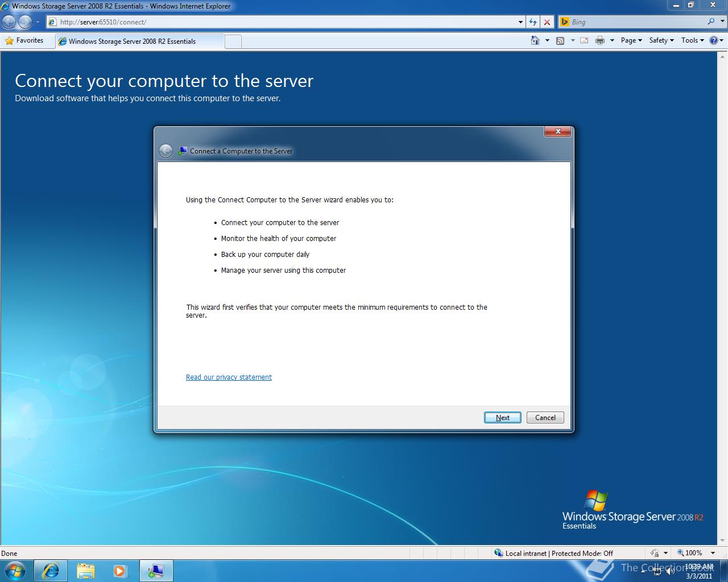Expand the address bar autocomplete dropdown
This screenshot has height=582, width=728.
520,22
